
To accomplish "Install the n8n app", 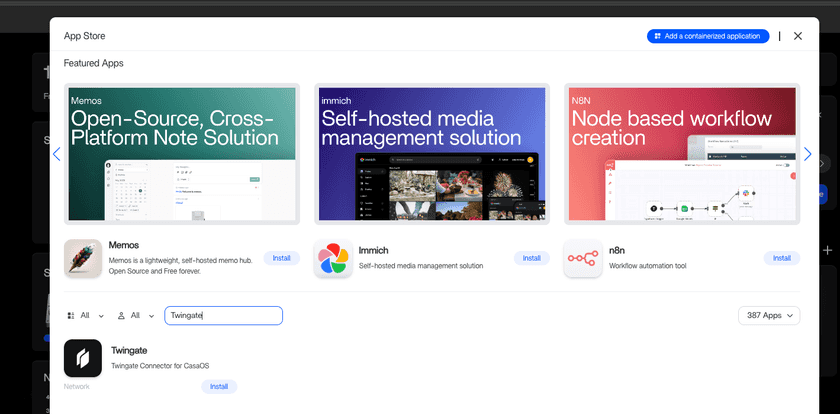I will tap(782, 258).
